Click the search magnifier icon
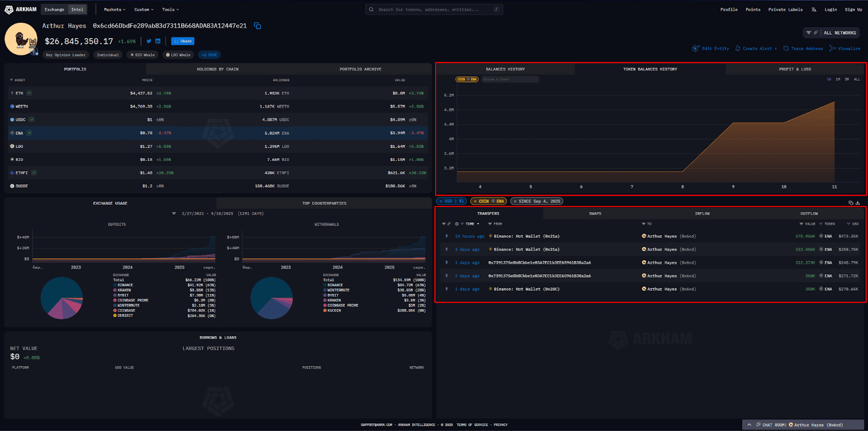Screen dimensions: 868x431 pyautogui.click(x=371, y=9)
